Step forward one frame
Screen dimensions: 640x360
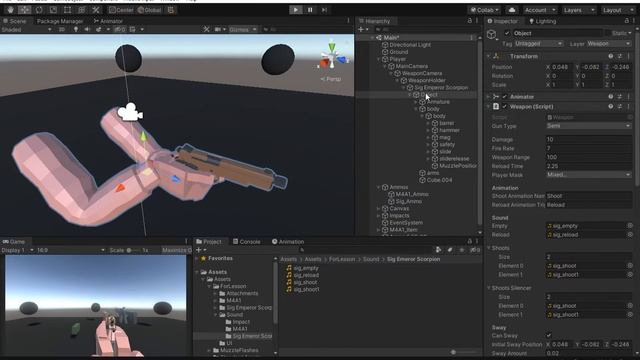tap(324, 10)
